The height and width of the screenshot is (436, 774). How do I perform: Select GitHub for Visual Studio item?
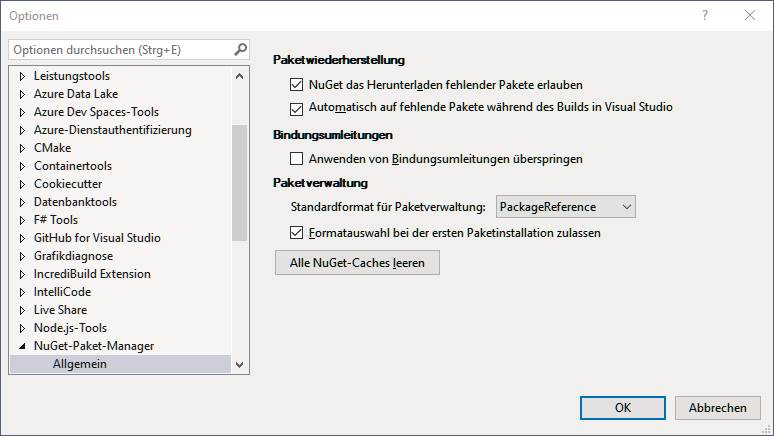[97, 238]
